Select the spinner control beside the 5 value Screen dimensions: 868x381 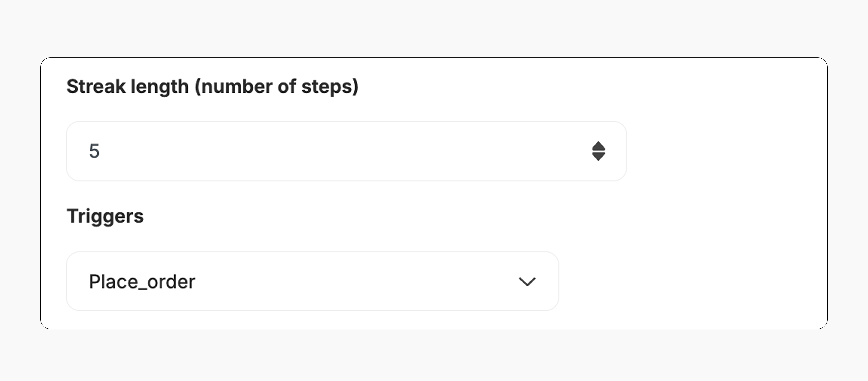[x=599, y=151]
